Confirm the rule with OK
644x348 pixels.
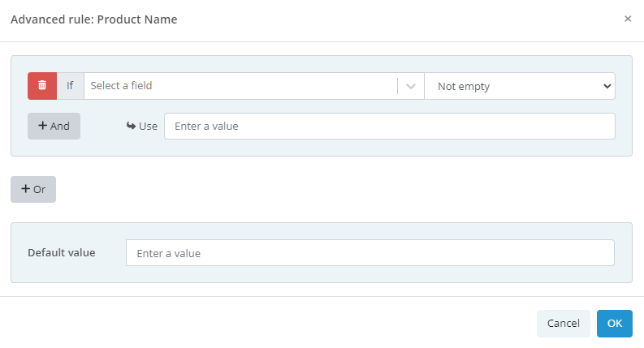[x=614, y=323]
